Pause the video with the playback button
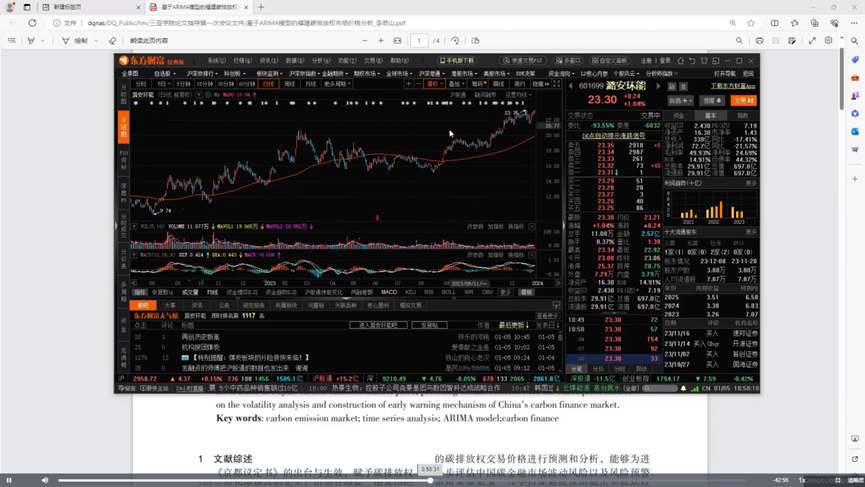The image size is (865, 487). pos(9,480)
